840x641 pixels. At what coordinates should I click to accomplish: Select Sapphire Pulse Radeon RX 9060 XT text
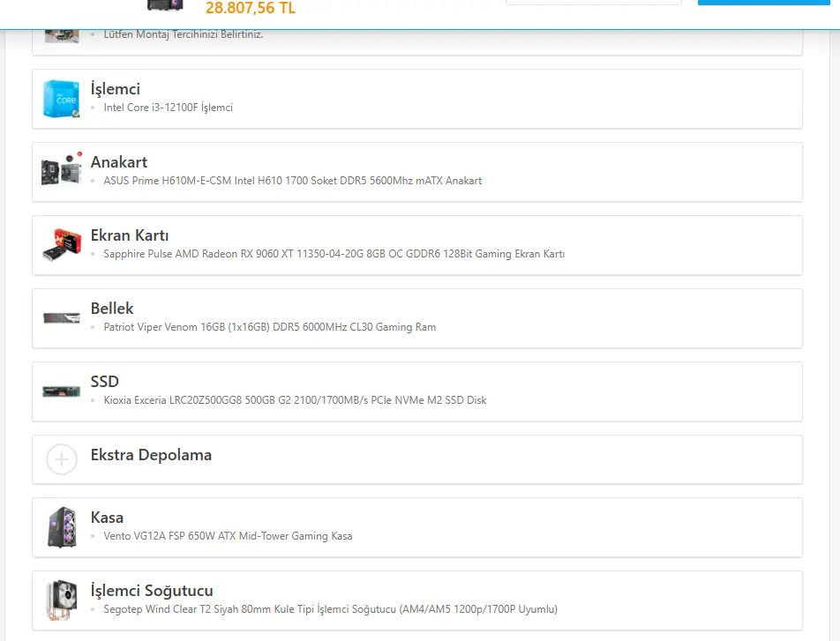(334, 254)
